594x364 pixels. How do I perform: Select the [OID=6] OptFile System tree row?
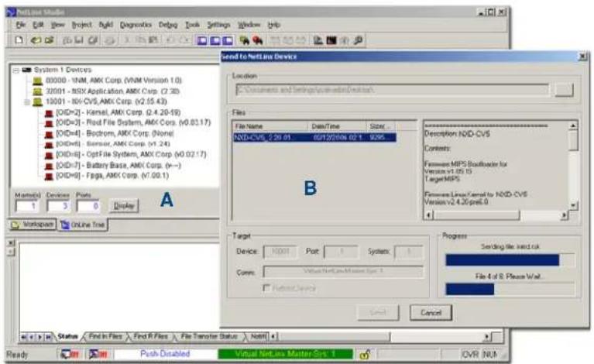click(x=131, y=155)
